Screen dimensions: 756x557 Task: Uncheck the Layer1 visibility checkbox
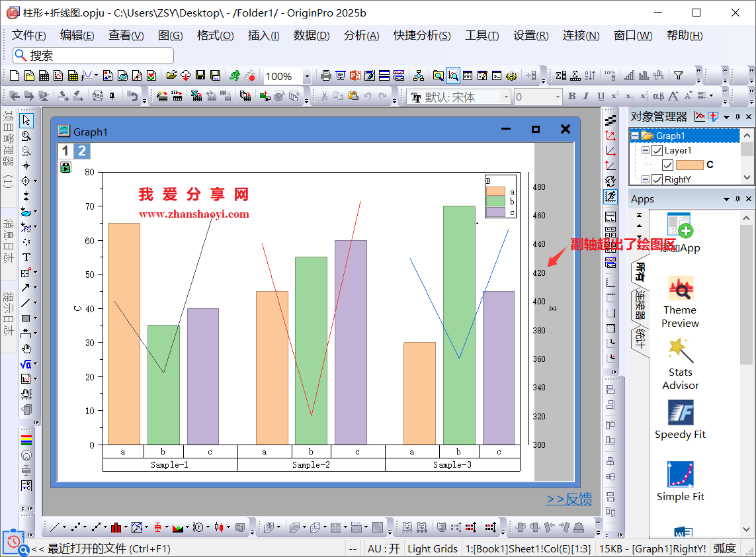[657, 151]
